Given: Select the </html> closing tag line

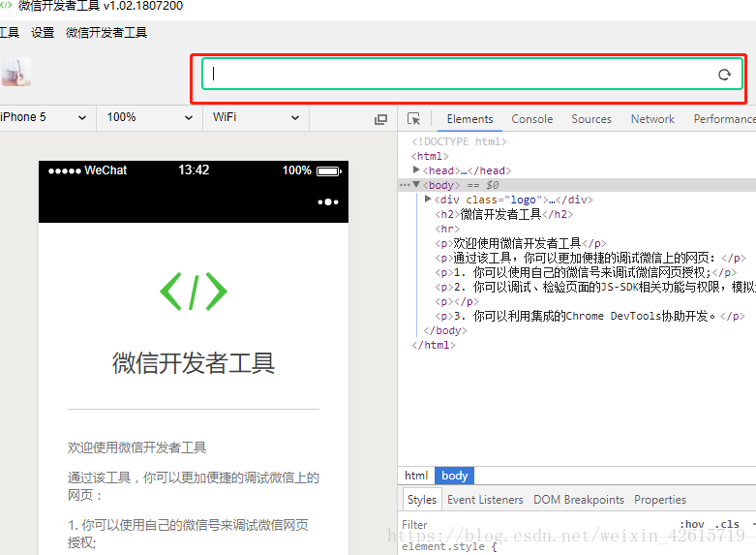Looking at the screenshot, I should click(433, 345).
